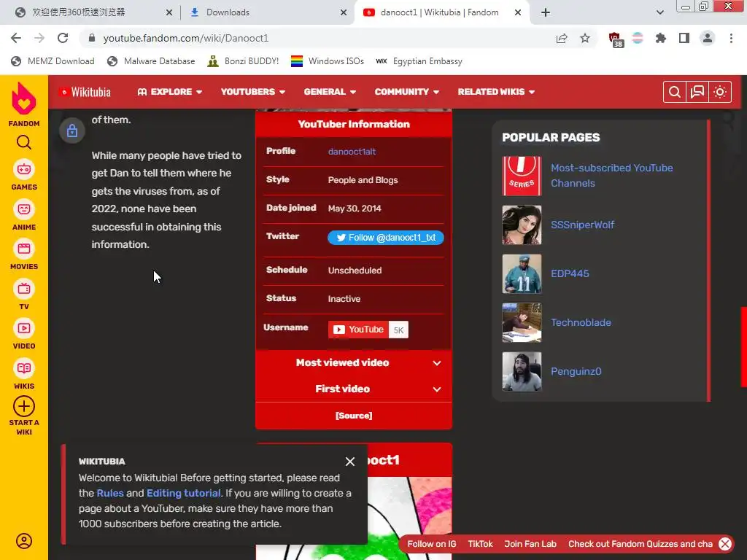Expand the YouTubers dropdown menu
Viewport: 747px width, 560px height.
253,92
